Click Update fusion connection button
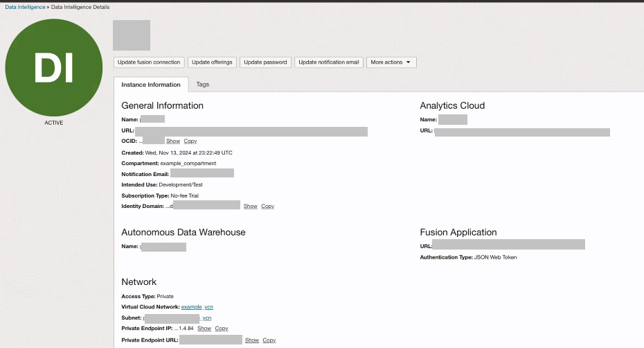This screenshot has width=644, height=348. pyautogui.click(x=149, y=62)
